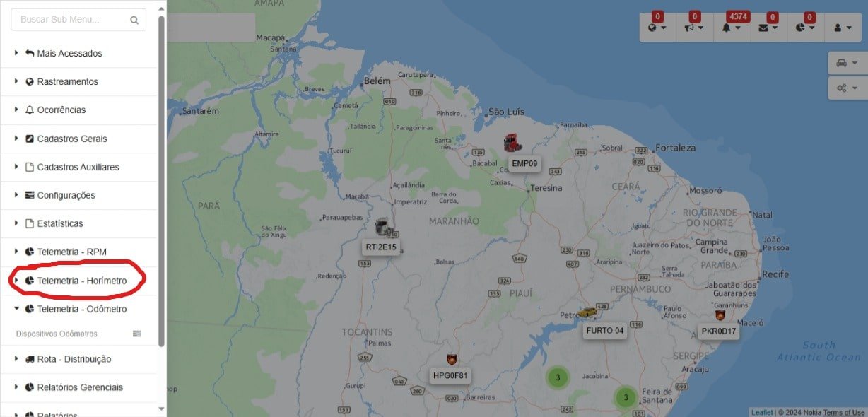This screenshot has height=417, width=868.
Task: Open the Terms of Use link
Action: pyautogui.click(x=843, y=412)
